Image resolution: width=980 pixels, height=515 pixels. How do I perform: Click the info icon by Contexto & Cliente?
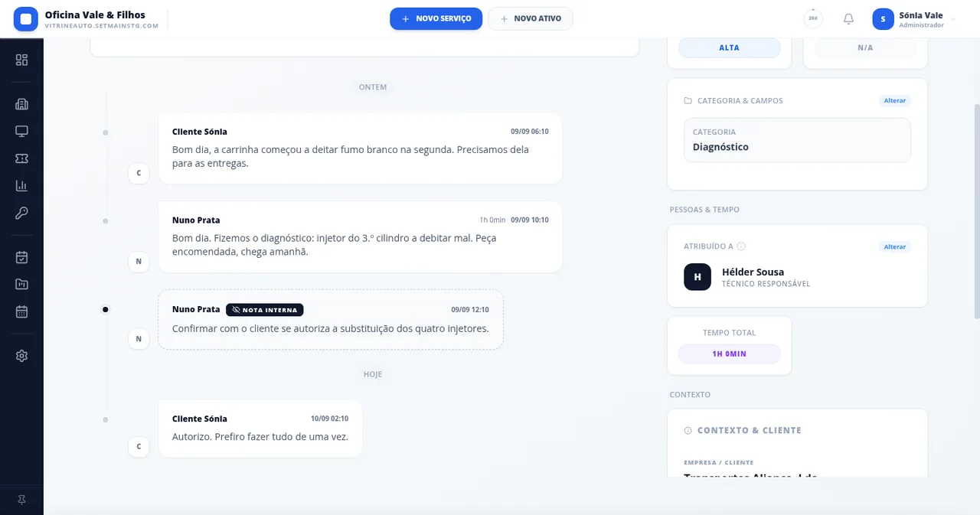click(x=688, y=431)
